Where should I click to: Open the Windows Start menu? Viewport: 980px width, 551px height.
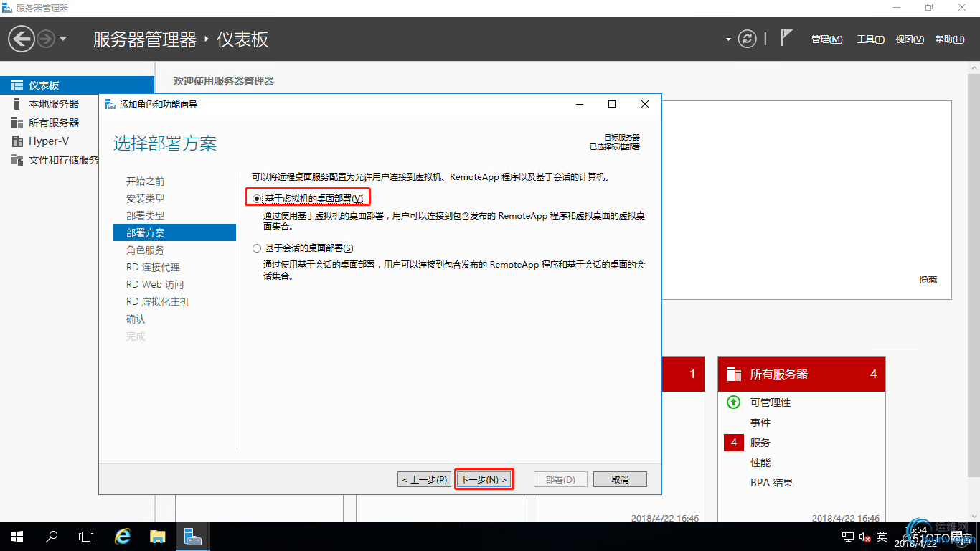pos(17,537)
